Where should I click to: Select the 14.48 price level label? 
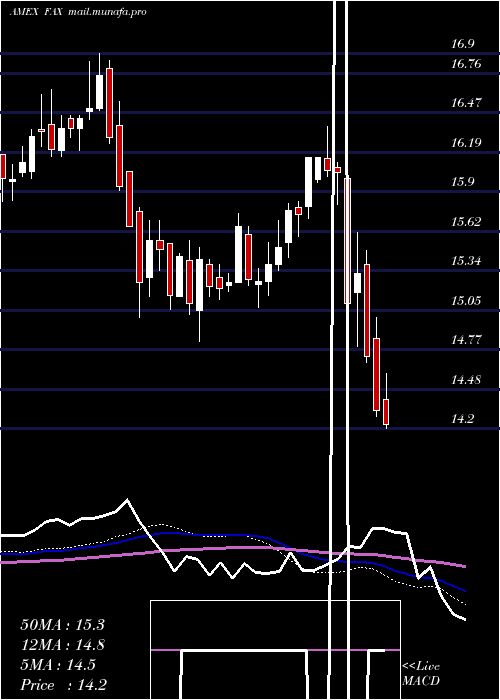click(466, 380)
